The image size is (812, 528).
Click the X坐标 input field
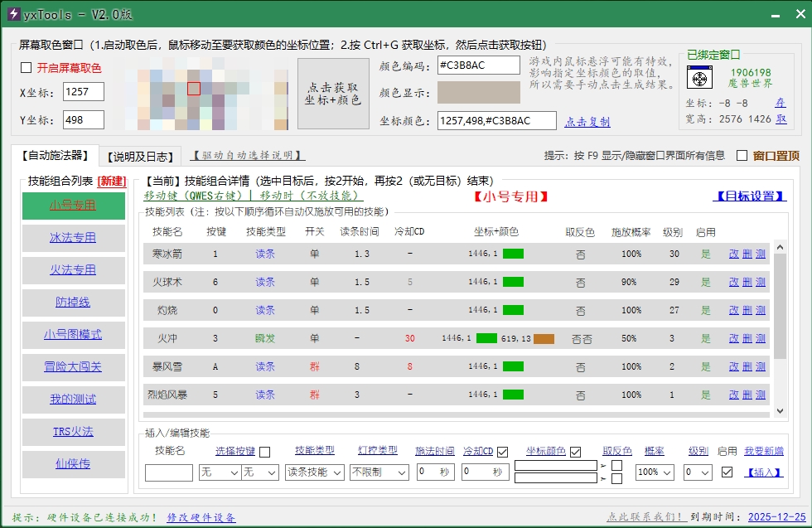coord(83,92)
